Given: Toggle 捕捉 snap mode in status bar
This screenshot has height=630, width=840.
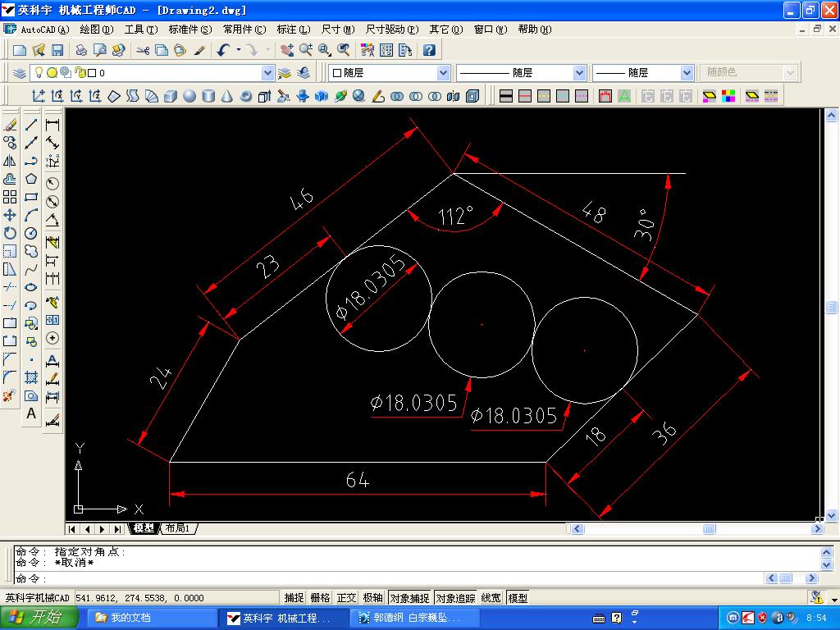Looking at the screenshot, I should (294, 598).
